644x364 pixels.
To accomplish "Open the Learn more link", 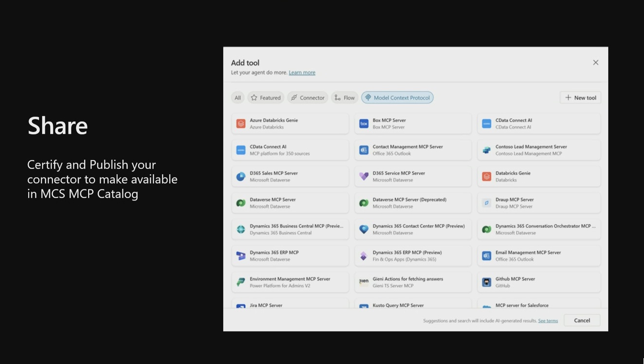I will click(302, 73).
